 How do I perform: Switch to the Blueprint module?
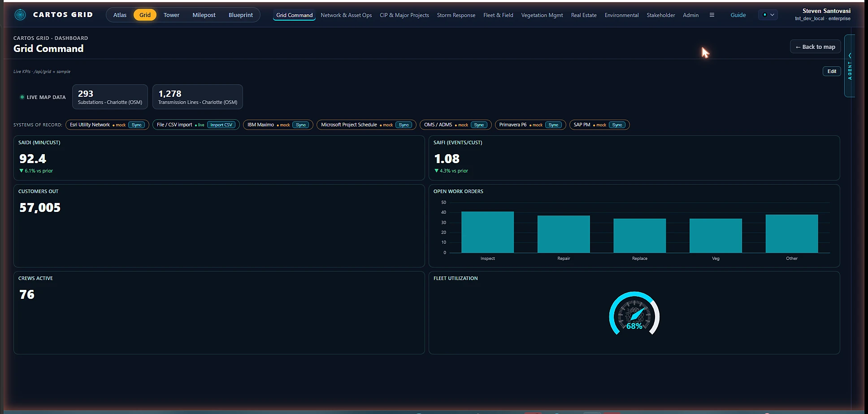click(x=241, y=15)
